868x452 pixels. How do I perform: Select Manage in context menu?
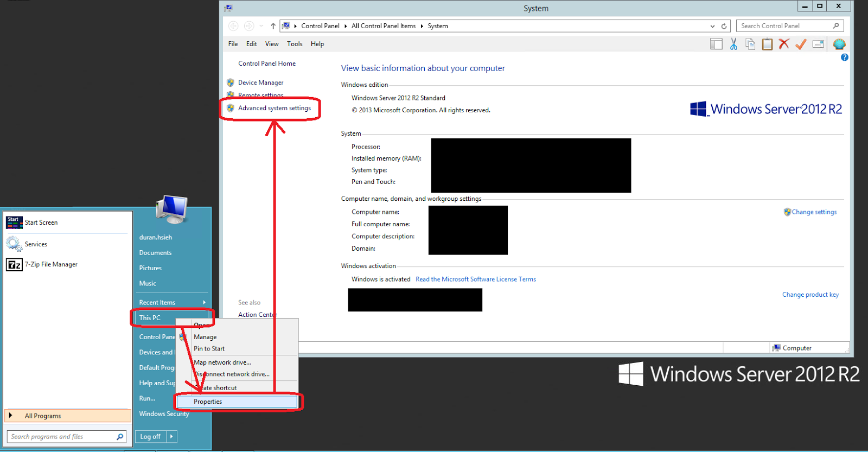[x=237, y=337]
